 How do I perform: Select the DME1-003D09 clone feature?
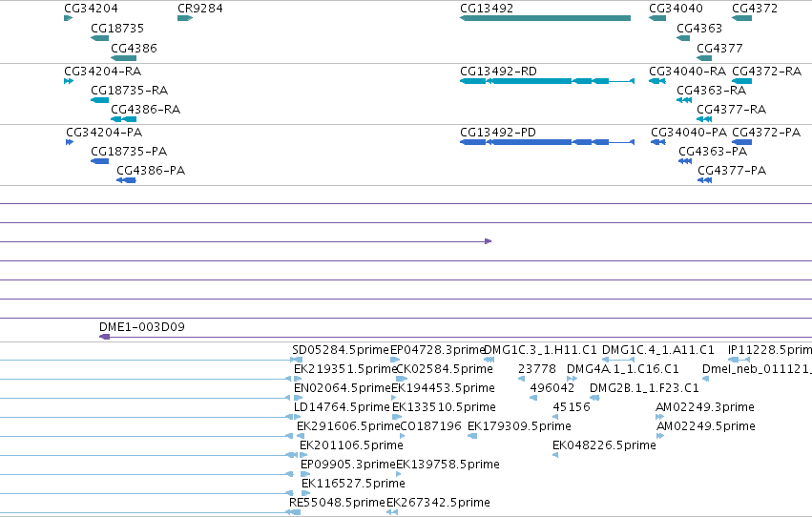(x=456, y=337)
